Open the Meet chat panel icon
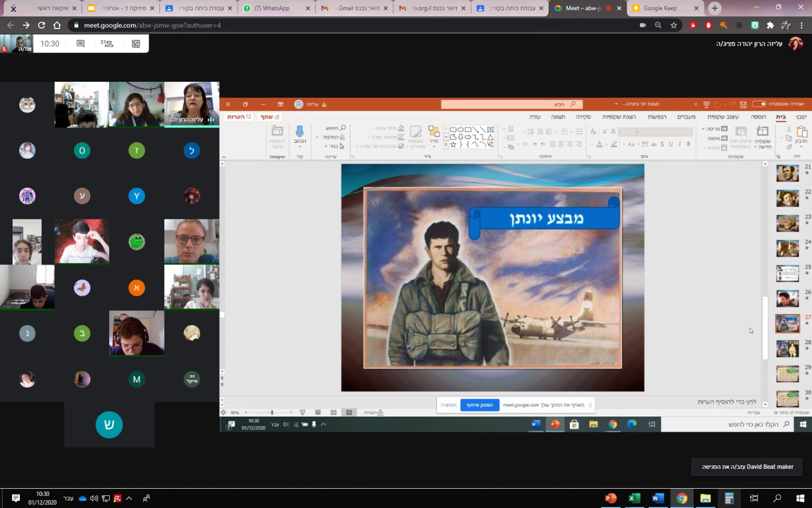Screen dimensions: 812x508 tap(80, 44)
